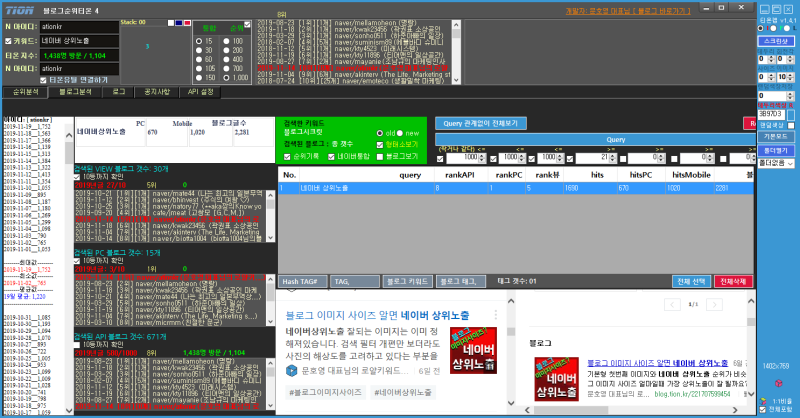Toggle the 키워드 checkbox
Image resolution: width=800 pixels, height=418 pixels.
[8, 41]
